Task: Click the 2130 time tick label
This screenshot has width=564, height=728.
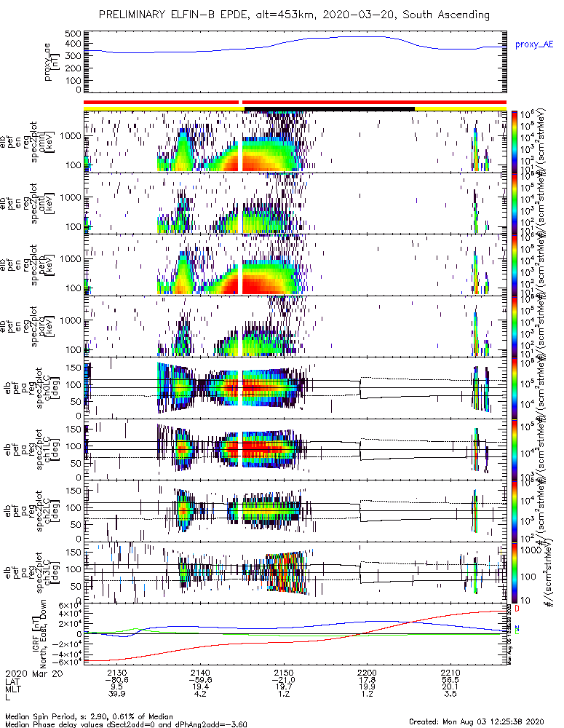Action: 117,673
